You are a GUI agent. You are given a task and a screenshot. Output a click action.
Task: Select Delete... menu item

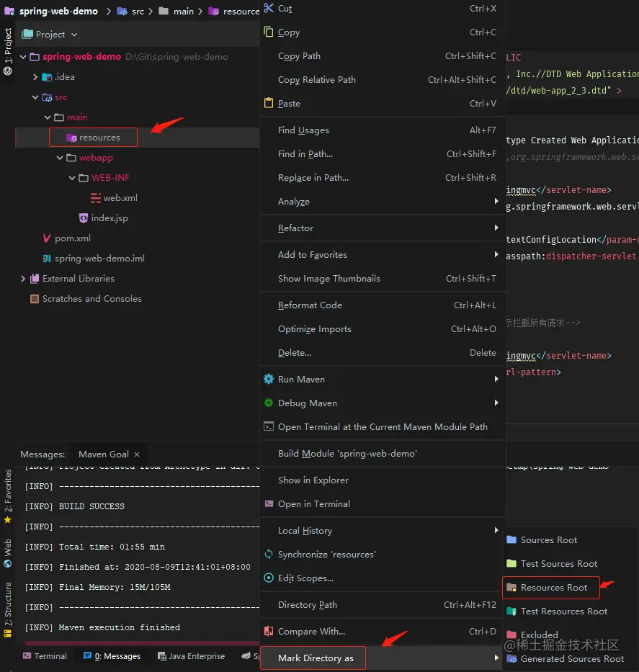[x=383, y=352]
